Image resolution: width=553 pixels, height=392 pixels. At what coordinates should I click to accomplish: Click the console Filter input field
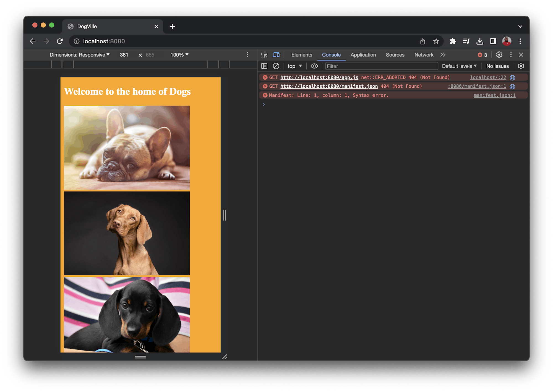tap(382, 66)
